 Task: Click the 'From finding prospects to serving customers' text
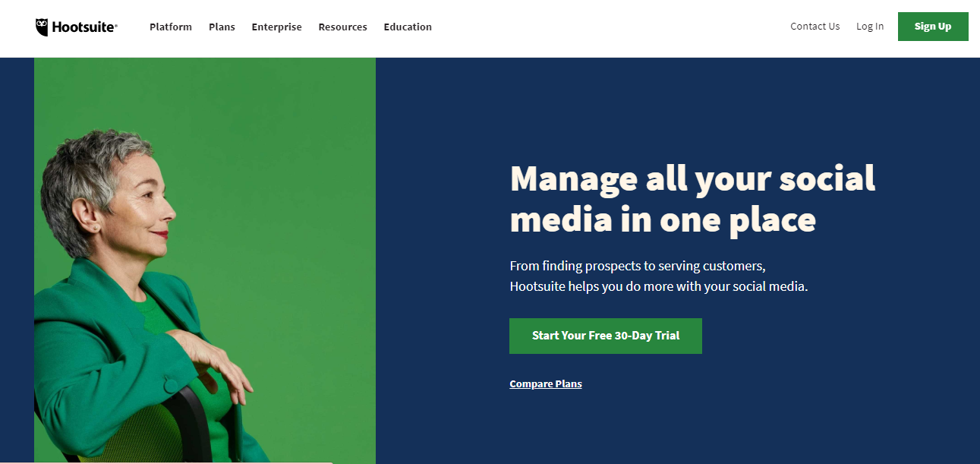point(638,266)
